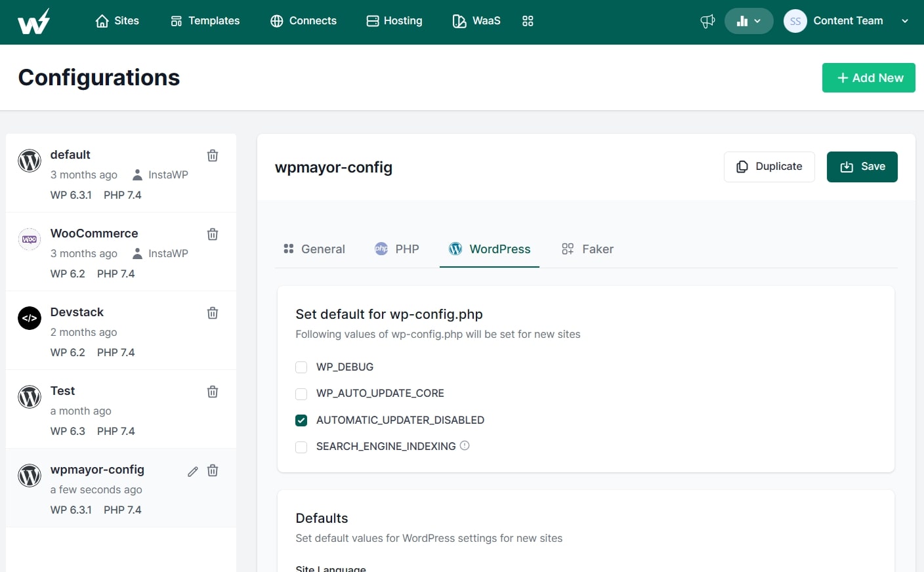Delete the WooCommerce configuration
Image resolution: width=924 pixels, height=572 pixels.
213,234
